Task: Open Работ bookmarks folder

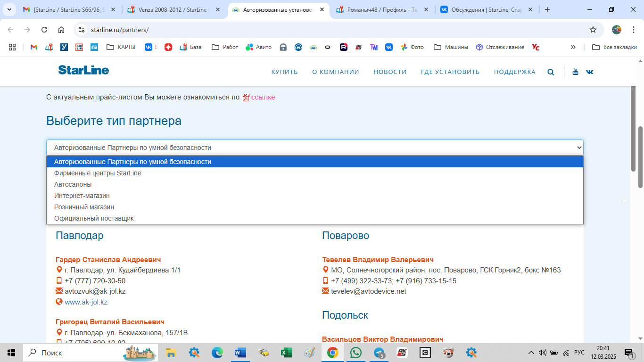Action: [x=225, y=47]
